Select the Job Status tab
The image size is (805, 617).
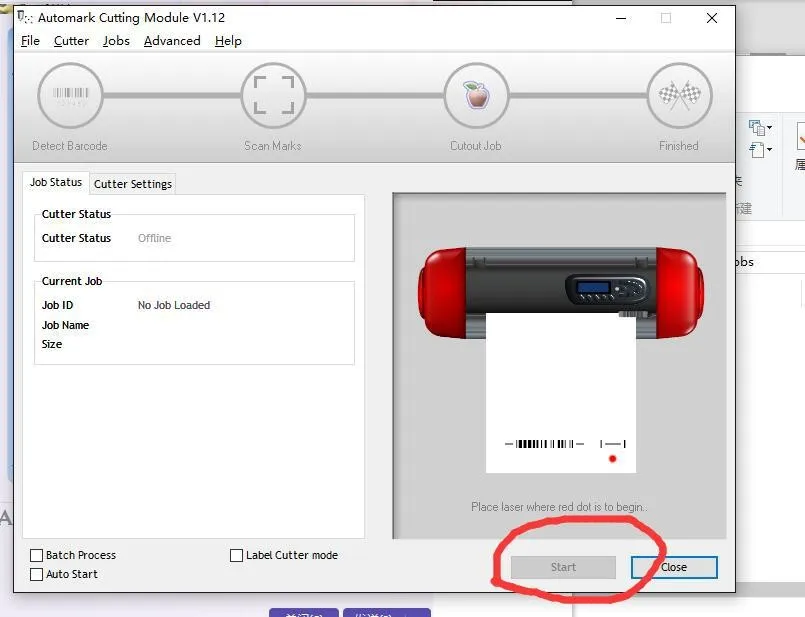(x=55, y=182)
